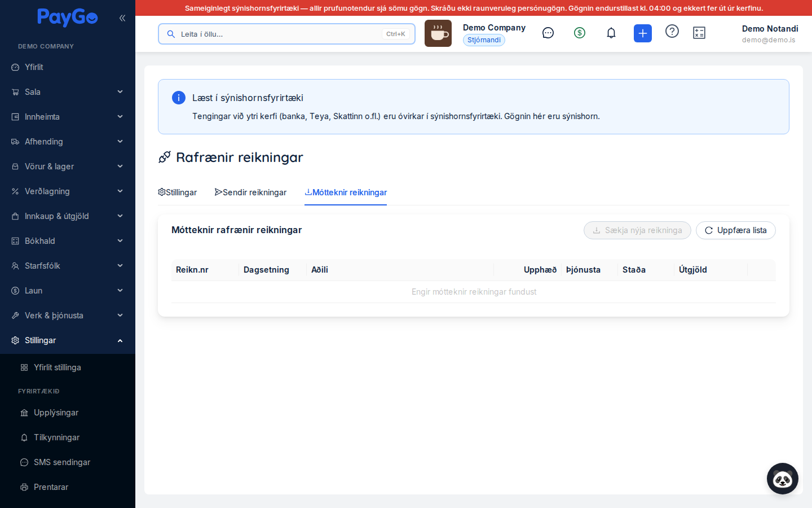The image size is (812, 508).
Task: Open Prentarar printers item
Action: click(x=68, y=487)
